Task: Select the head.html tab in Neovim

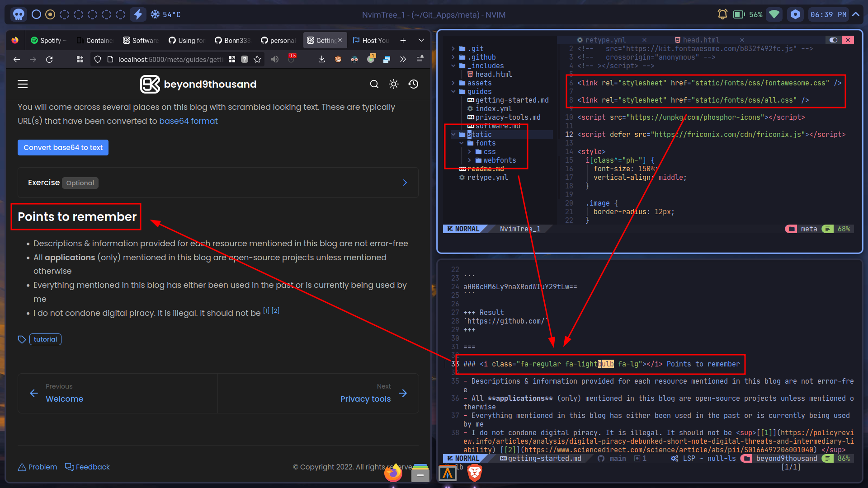Action: tap(702, 40)
